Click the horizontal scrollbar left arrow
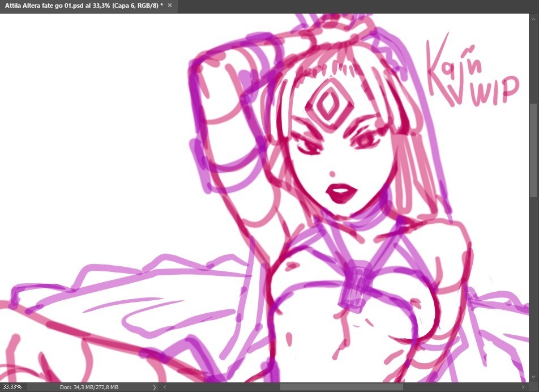 tap(165, 387)
